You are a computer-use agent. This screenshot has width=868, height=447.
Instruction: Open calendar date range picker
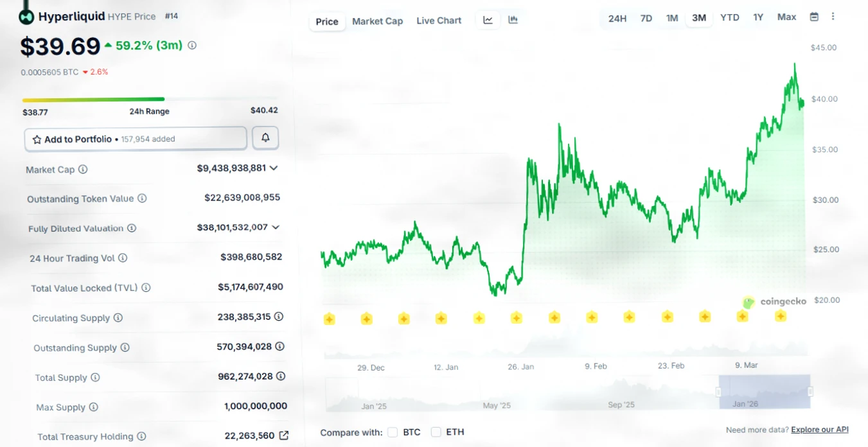pos(814,17)
